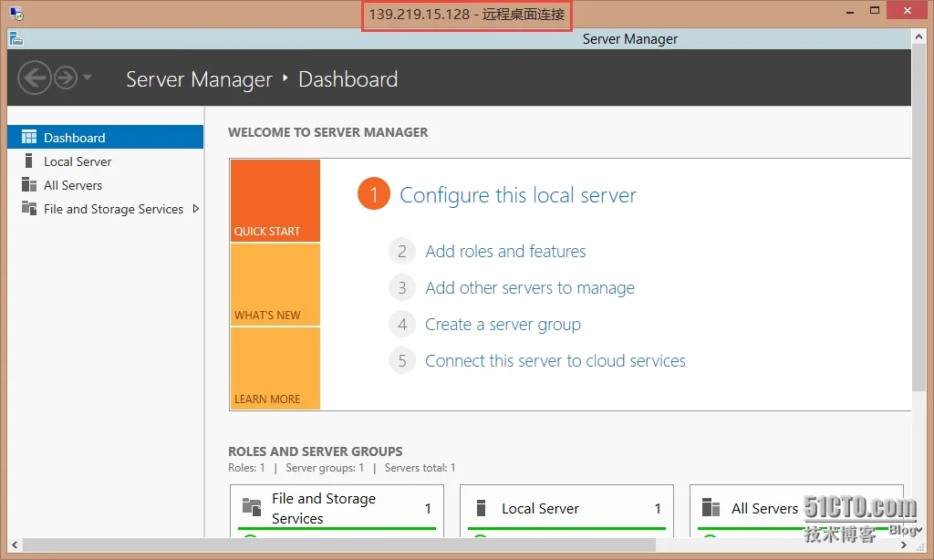Click the vertical scrollbar down arrow
The width and height of the screenshot is (934, 560).
tap(919, 528)
